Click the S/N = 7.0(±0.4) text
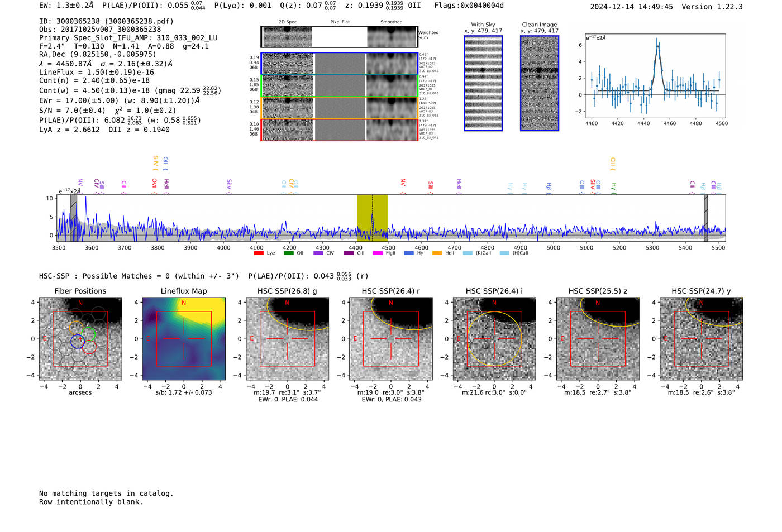The height and width of the screenshot is (532, 782). [x=72, y=111]
